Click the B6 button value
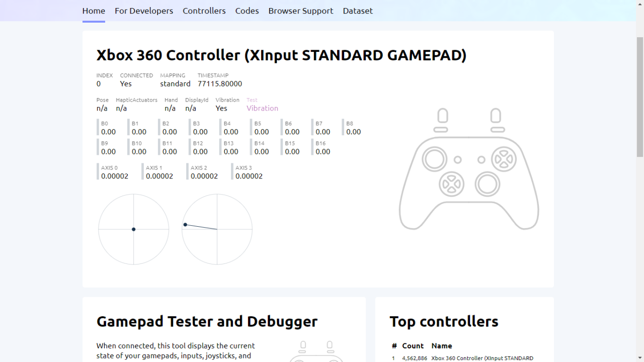This screenshot has height=362, width=644. [292, 132]
